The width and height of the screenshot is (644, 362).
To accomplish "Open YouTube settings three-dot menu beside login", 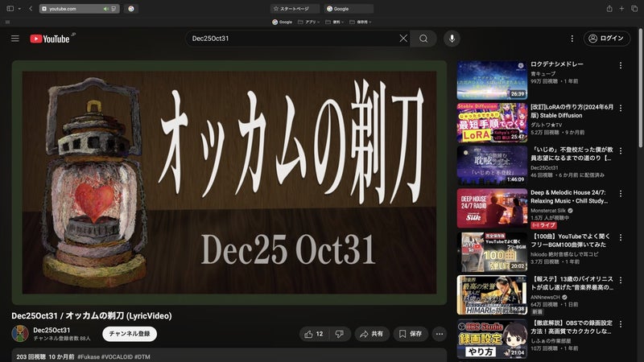I will (572, 39).
